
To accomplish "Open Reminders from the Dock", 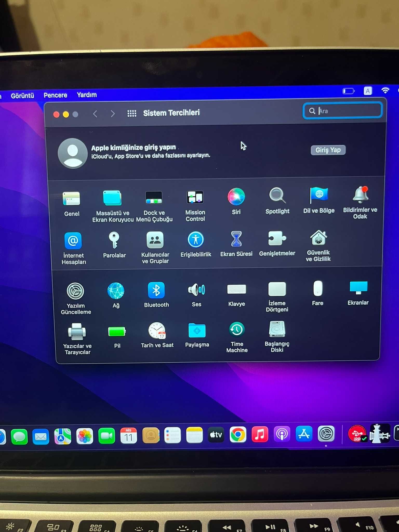I will point(172,435).
